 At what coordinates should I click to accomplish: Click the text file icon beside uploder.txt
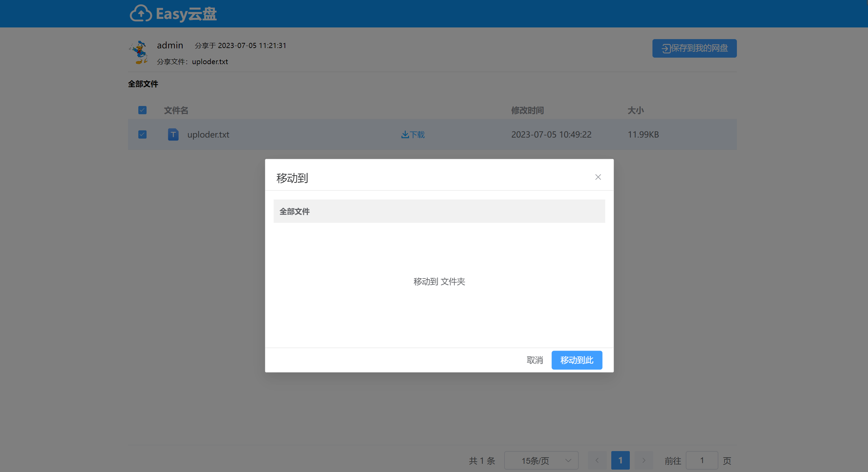click(173, 134)
